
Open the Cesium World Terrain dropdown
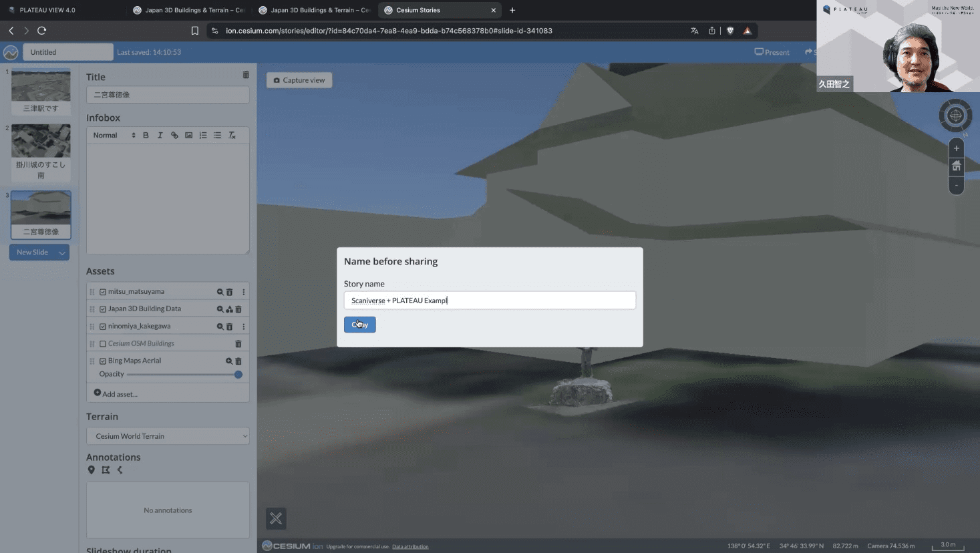(x=168, y=436)
